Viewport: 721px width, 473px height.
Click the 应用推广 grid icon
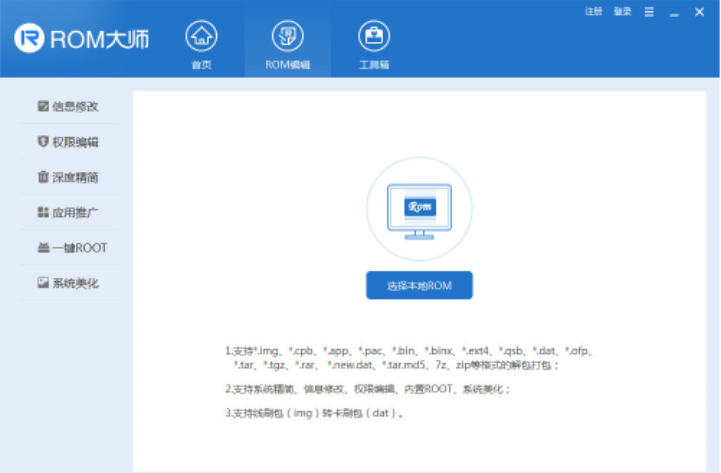pyautogui.click(x=43, y=212)
